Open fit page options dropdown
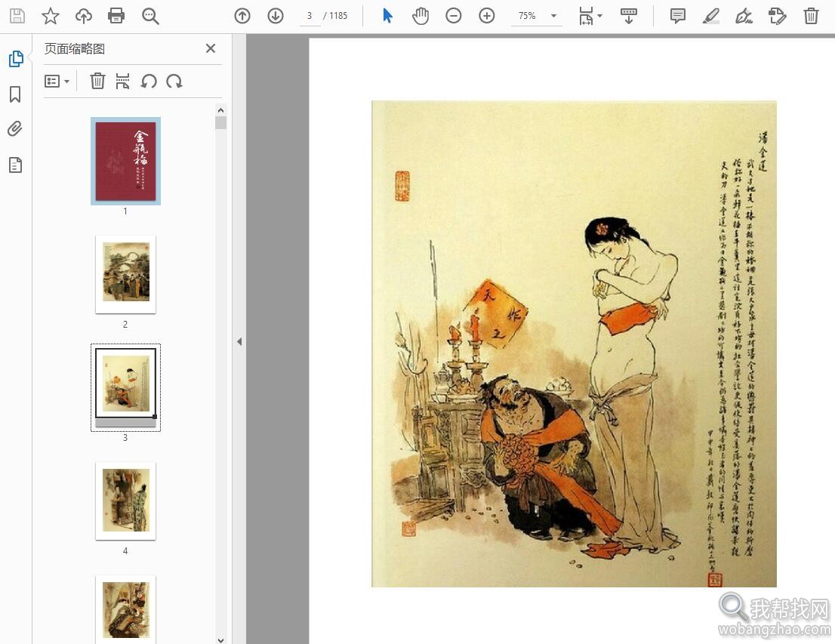Screen dimensions: 835x644 coord(590,16)
